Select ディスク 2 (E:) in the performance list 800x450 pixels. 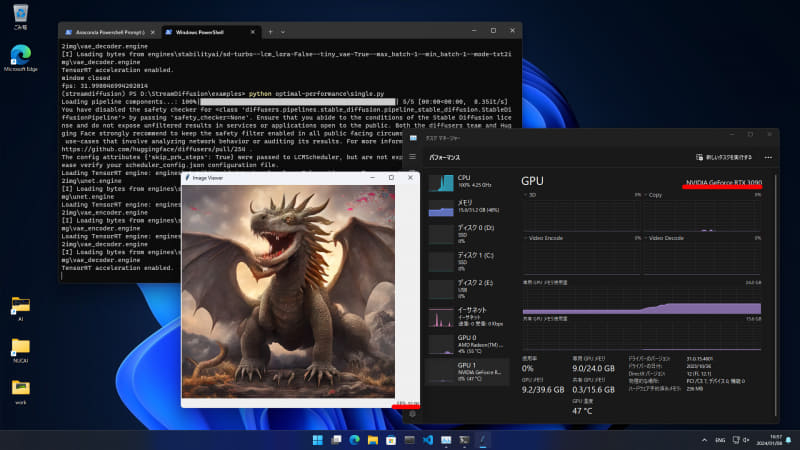tap(467, 289)
